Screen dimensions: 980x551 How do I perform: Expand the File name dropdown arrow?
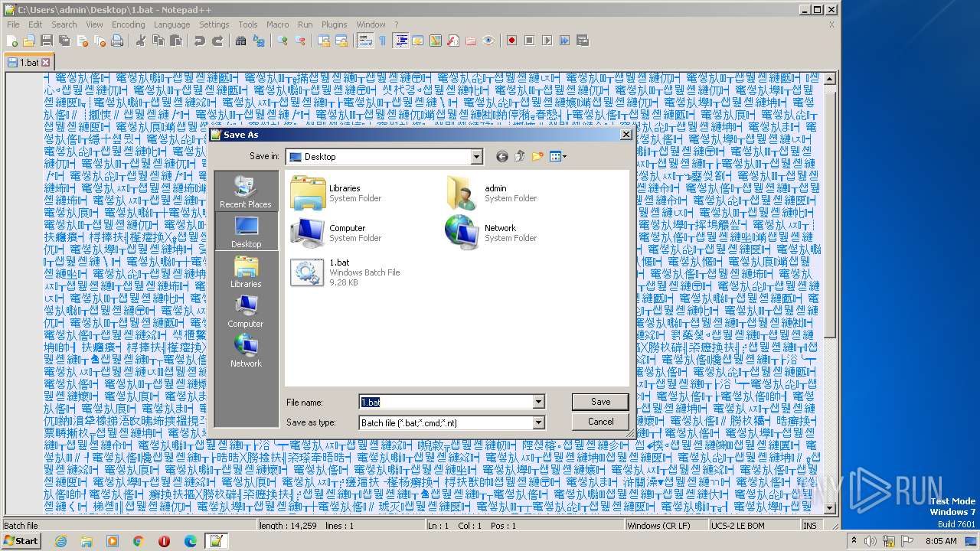click(x=539, y=402)
